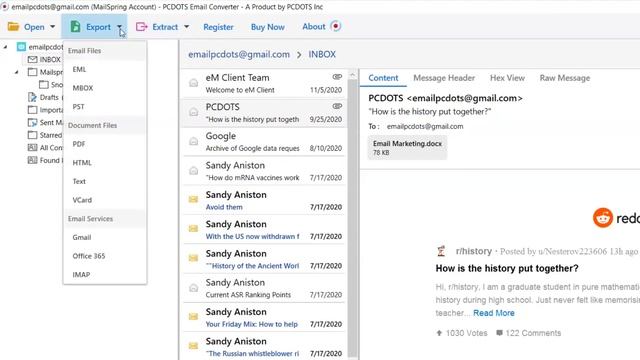The width and height of the screenshot is (640, 360).
Task: Switch to the Message Header tab
Action: click(444, 78)
